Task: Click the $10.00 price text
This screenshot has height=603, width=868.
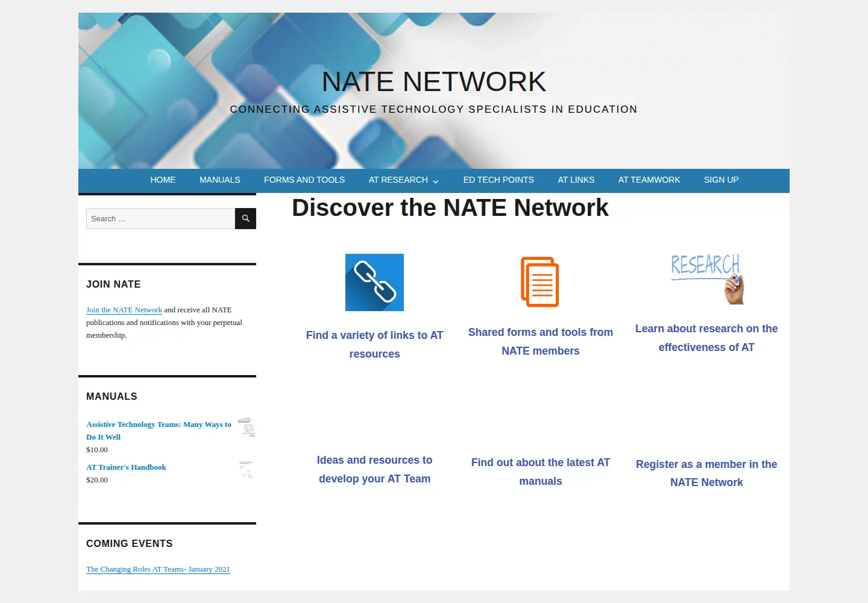Action: tap(97, 450)
